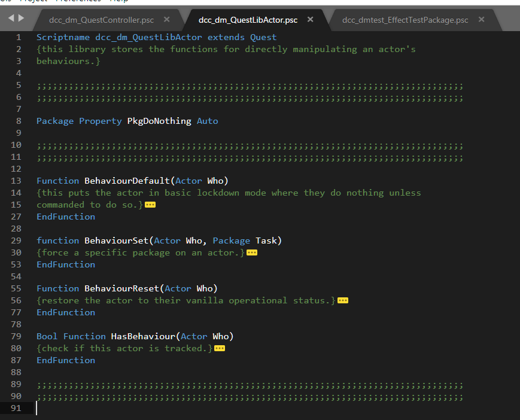
Task: Click the EndFunction keyword on line 87
Action: coord(66,360)
